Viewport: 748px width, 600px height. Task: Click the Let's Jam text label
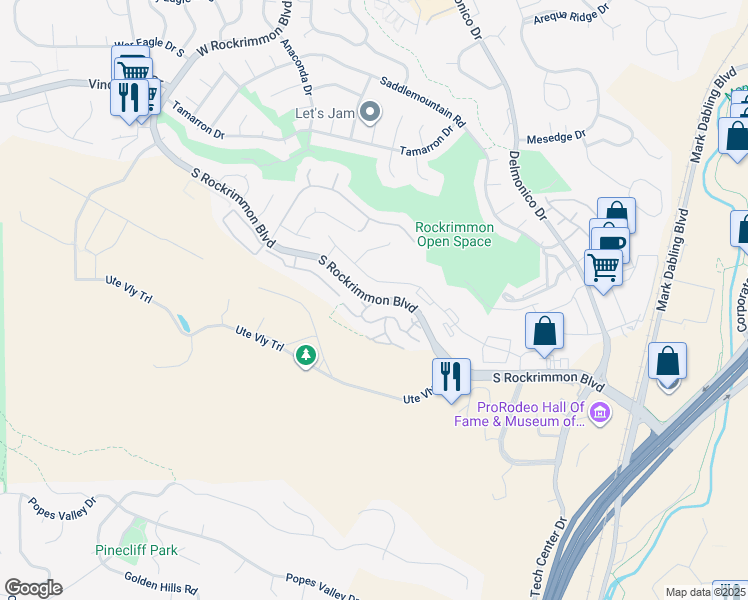(325, 114)
